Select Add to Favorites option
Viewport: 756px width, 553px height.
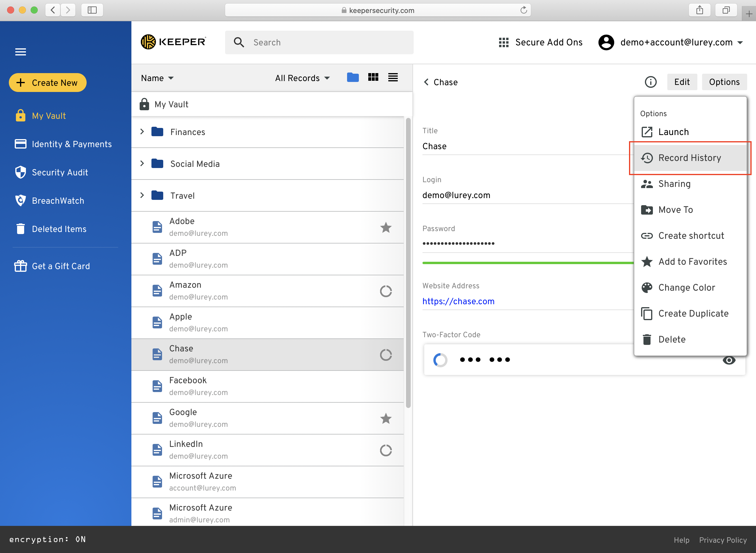click(x=690, y=261)
